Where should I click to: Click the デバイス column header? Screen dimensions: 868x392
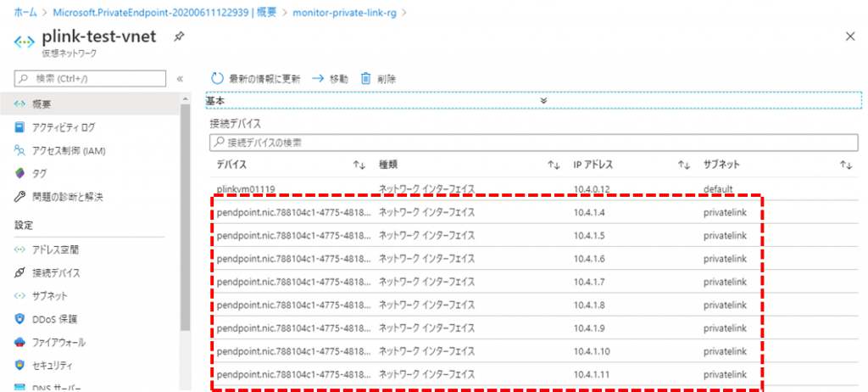(x=231, y=165)
